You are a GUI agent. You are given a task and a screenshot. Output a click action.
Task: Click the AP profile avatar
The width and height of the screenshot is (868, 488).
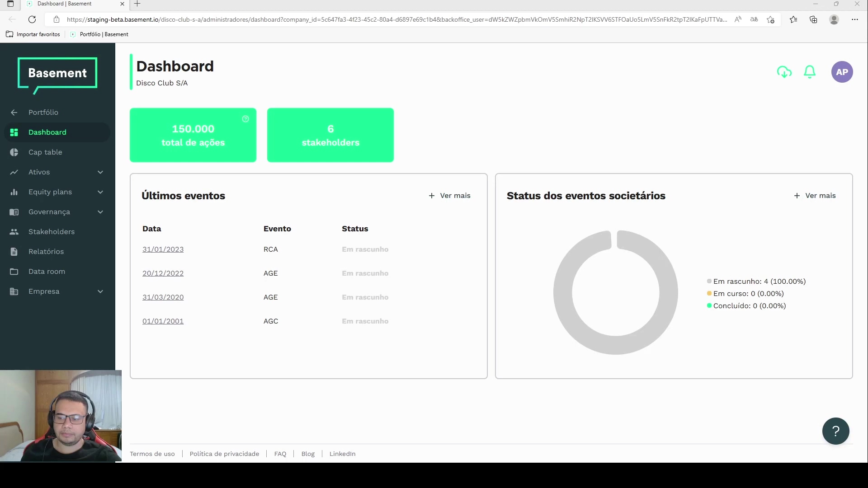tap(842, 72)
